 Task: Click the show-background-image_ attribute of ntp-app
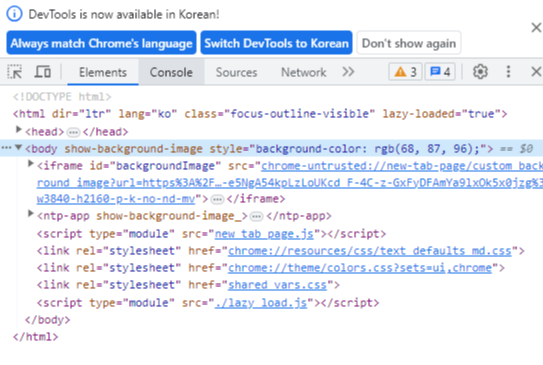(169, 216)
